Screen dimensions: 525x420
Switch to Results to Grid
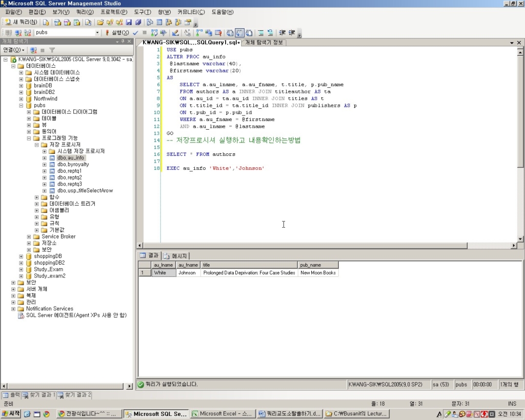[240, 32]
